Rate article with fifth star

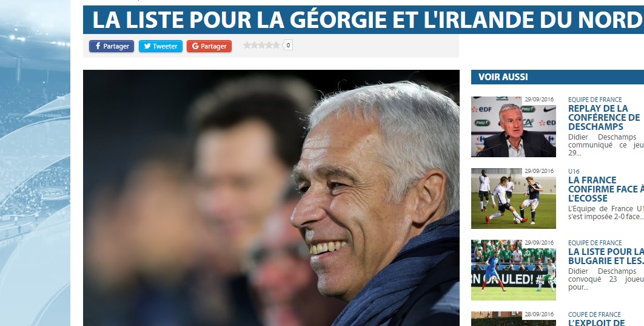pyautogui.click(x=276, y=45)
